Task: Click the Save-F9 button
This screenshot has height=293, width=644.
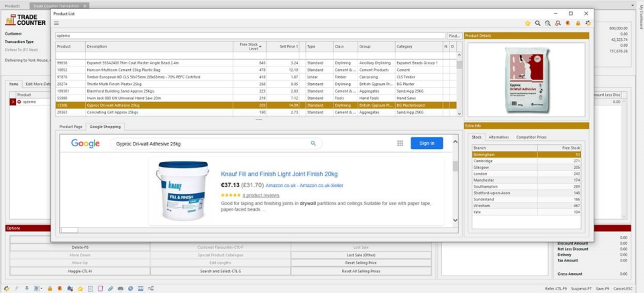Action: [601, 288]
